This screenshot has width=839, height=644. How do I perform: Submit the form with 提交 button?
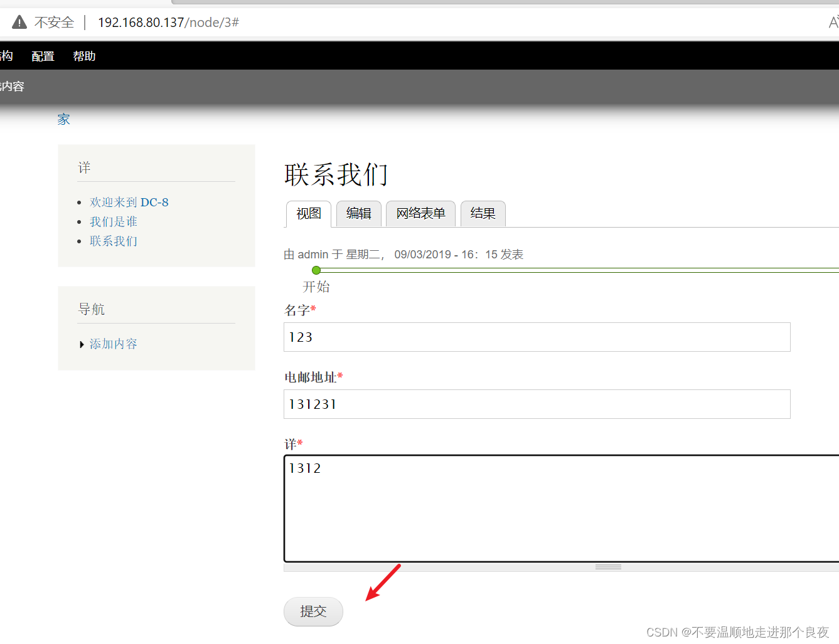pos(313,611)
